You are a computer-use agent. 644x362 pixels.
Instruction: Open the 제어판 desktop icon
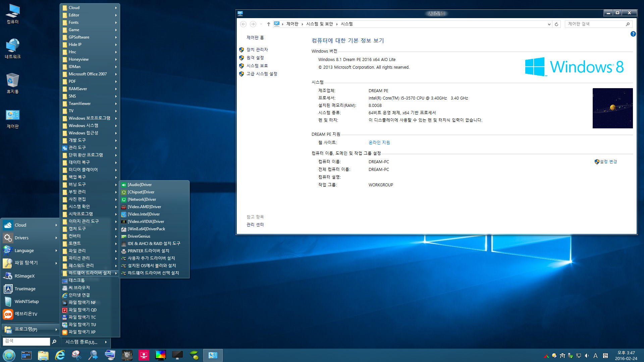tap(13, 119)
